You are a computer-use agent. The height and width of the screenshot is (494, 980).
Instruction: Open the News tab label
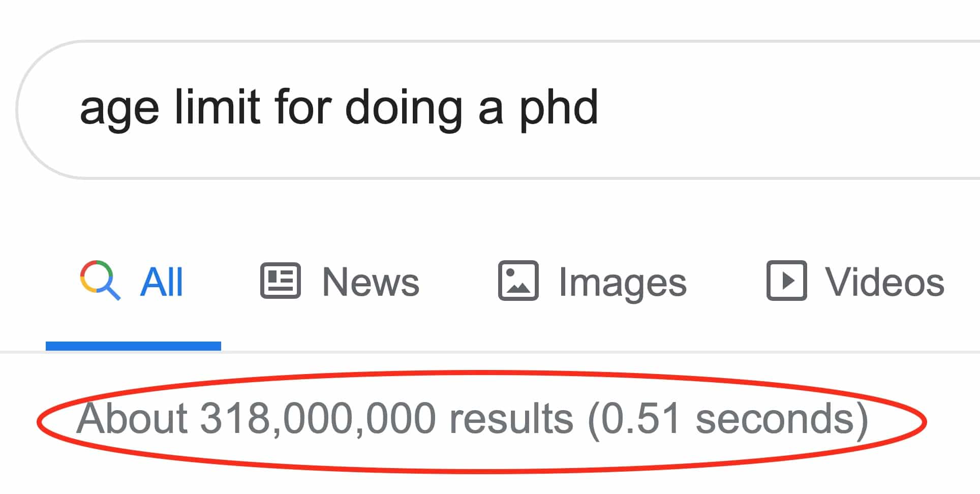pyautogui.click(x=371, y=282)
